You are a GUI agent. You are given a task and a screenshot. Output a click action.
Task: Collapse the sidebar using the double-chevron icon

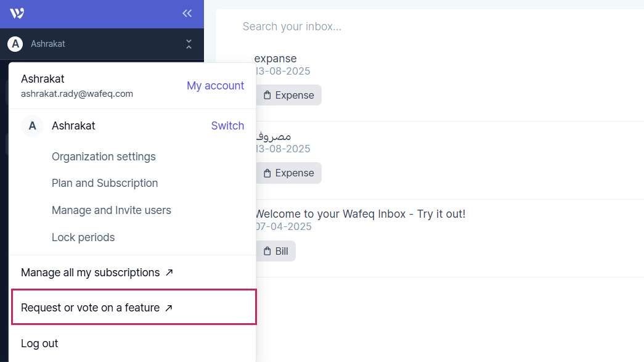(x=187, y=13)
